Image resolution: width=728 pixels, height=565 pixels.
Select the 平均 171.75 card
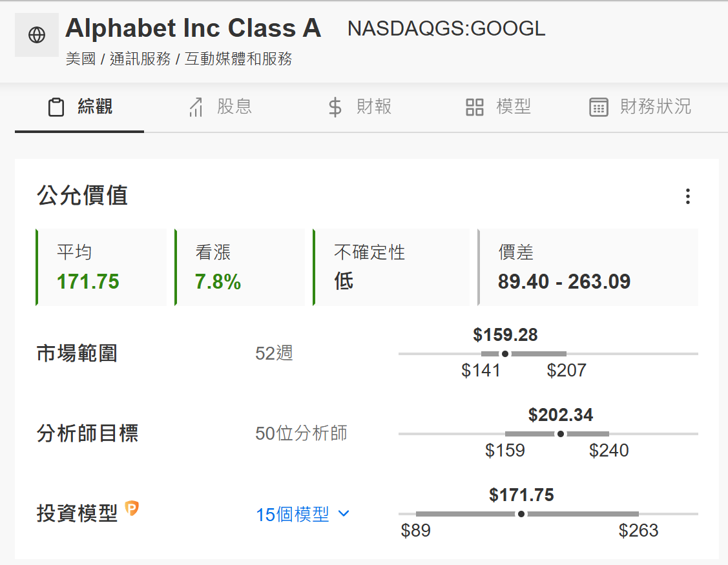101,267
